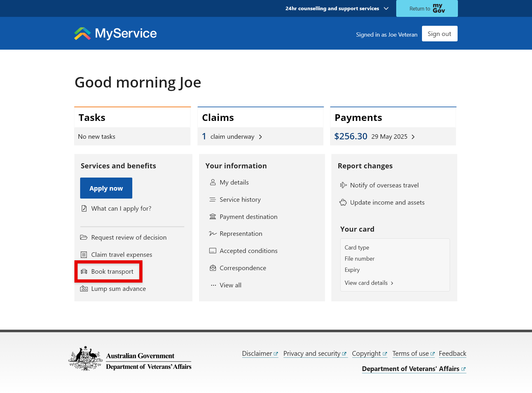Click the person icon next to My details
The width and height of the screenshot is (532, 393).
(x=213, y=182)
